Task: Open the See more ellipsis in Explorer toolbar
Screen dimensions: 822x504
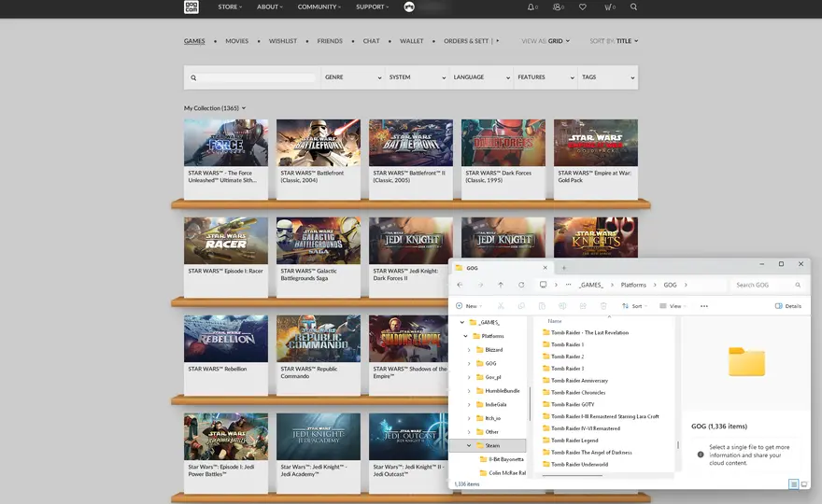Action: point(704,306)
